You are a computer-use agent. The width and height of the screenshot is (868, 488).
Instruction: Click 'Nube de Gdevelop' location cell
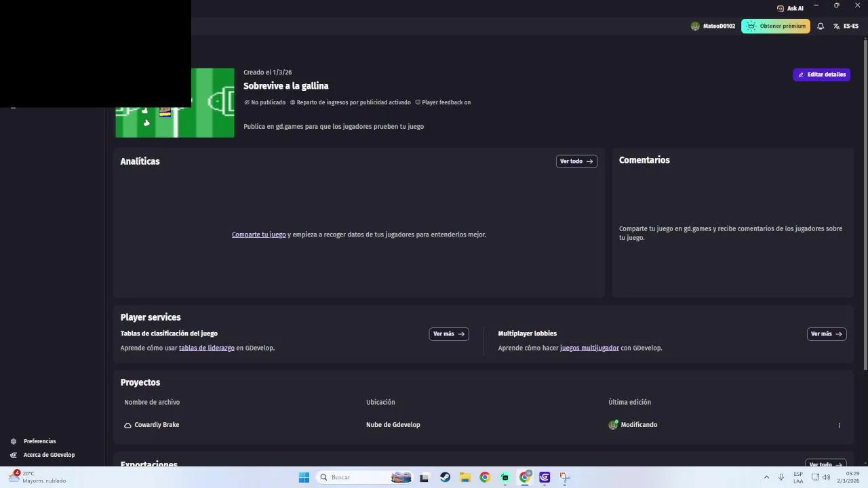(x=393, y=425)
